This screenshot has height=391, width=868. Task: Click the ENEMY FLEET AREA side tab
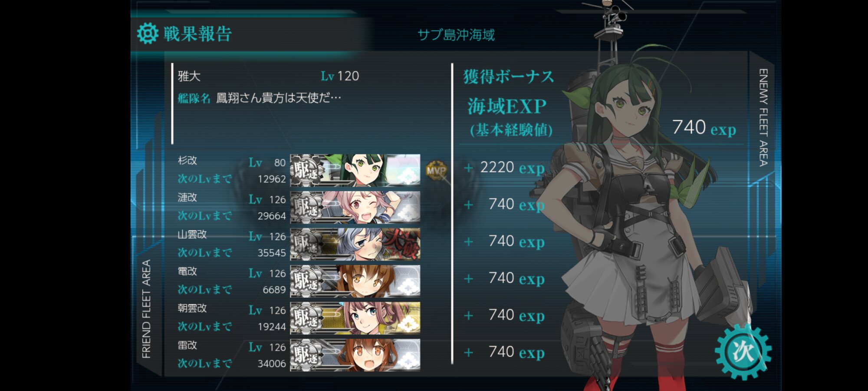(763, 117)
